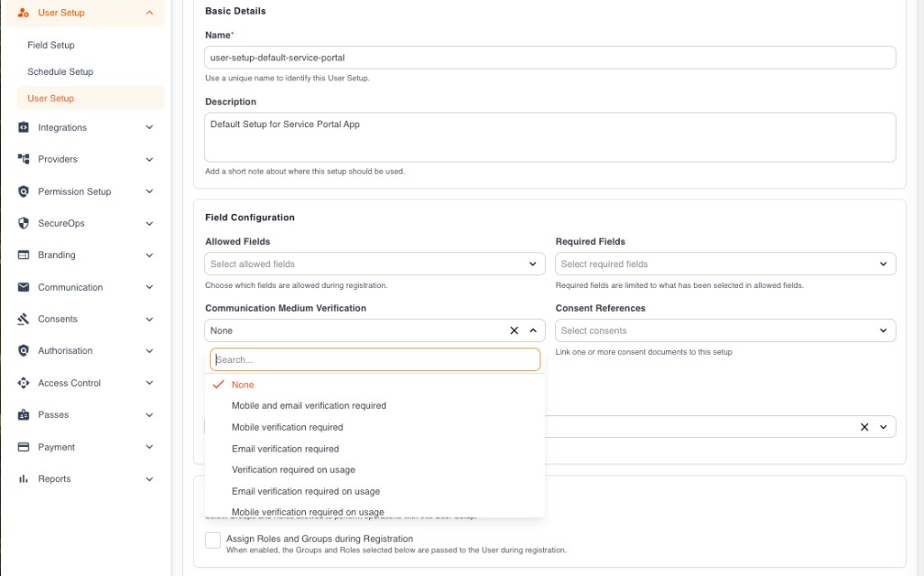This screenshot has width=924, height=576.
Task: Expand the Permission Setup chevron
Action: tap(150, 191)
